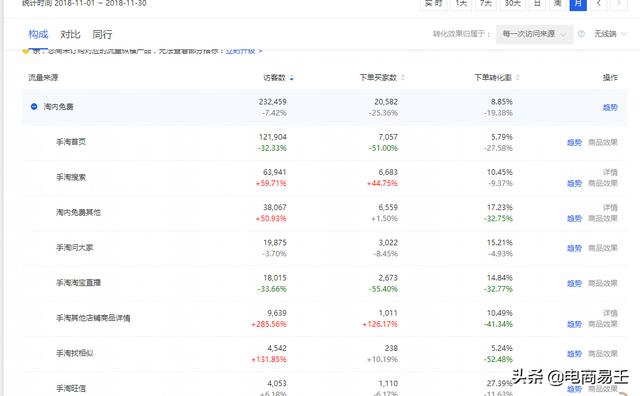Switch to the 同行 tab

click(x=102, y=34)
